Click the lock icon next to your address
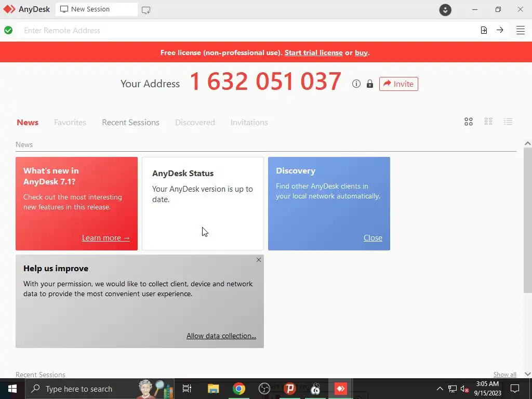Screen dimensions: 532x399 click(370, 84)
